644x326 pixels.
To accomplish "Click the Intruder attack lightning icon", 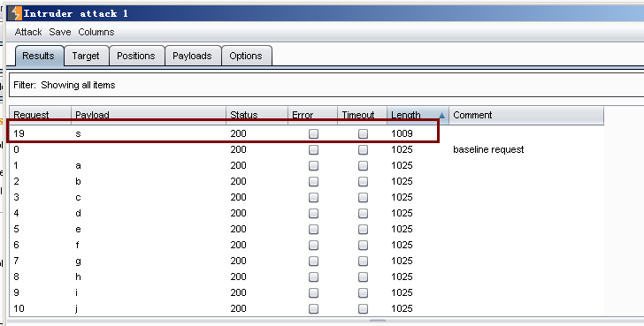I will (x=16, y=13).
